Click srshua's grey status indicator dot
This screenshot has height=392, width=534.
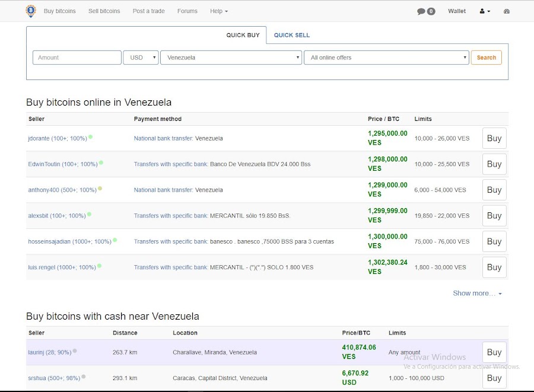click(x=84, y=377)
